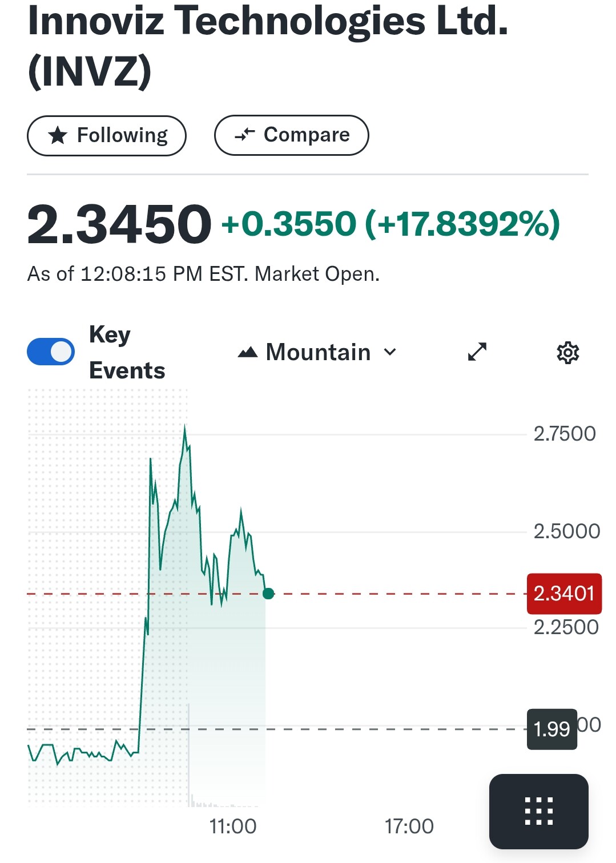Click the red 2.3401 price label
The image size is (616, 863).
tap(563, 594)
